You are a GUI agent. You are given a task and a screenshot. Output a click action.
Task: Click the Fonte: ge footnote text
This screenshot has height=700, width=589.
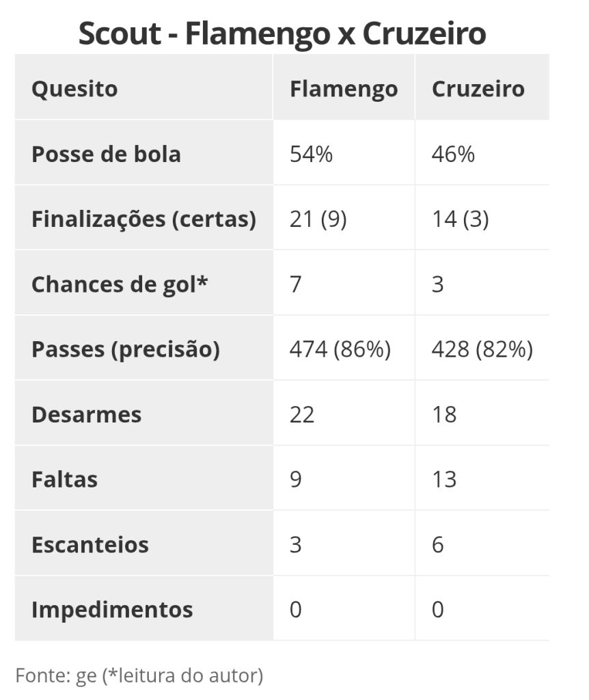pos(139,675)
